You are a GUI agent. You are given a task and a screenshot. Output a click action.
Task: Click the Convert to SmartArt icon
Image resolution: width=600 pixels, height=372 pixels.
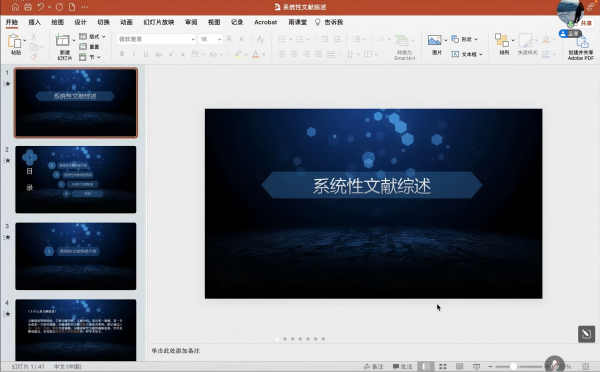(x=401, y=41)
